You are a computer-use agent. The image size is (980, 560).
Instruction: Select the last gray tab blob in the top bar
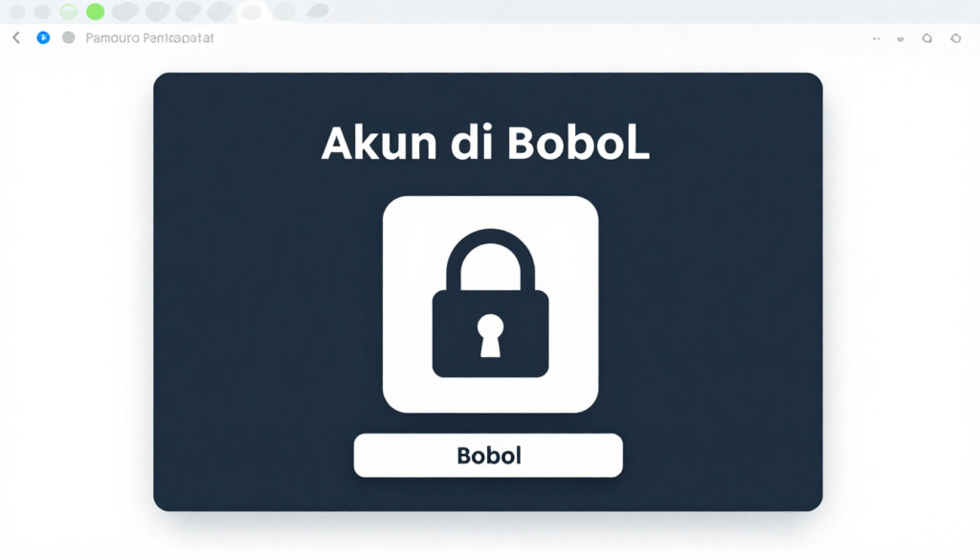(x=318, y=11)
